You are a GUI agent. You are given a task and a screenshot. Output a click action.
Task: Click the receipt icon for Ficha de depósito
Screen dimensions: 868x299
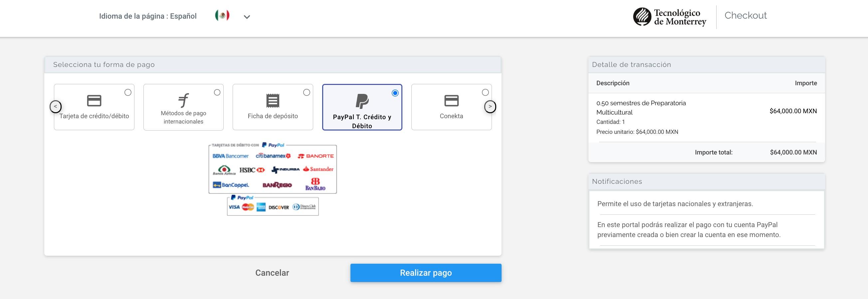[x=273, y=101]
